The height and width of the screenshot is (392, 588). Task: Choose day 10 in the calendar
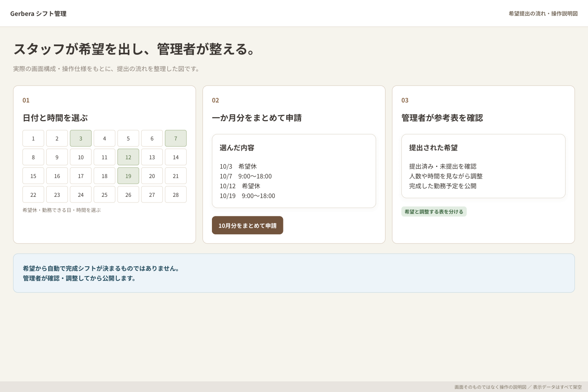(81, 157)
